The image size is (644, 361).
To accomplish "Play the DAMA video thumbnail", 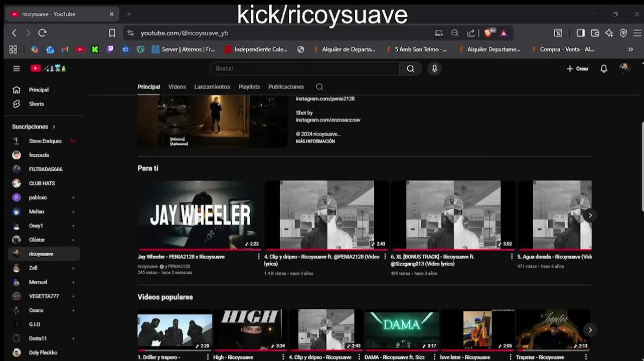I will [402, 329].
